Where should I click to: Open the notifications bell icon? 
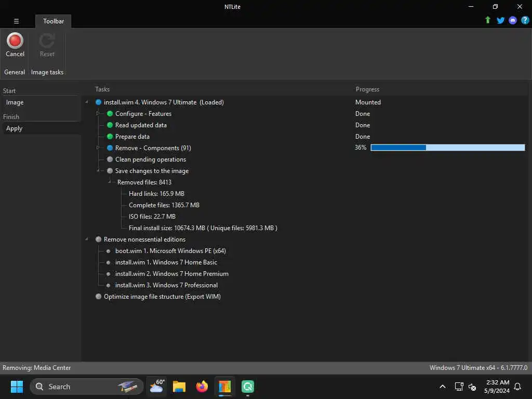coord(517,387)
